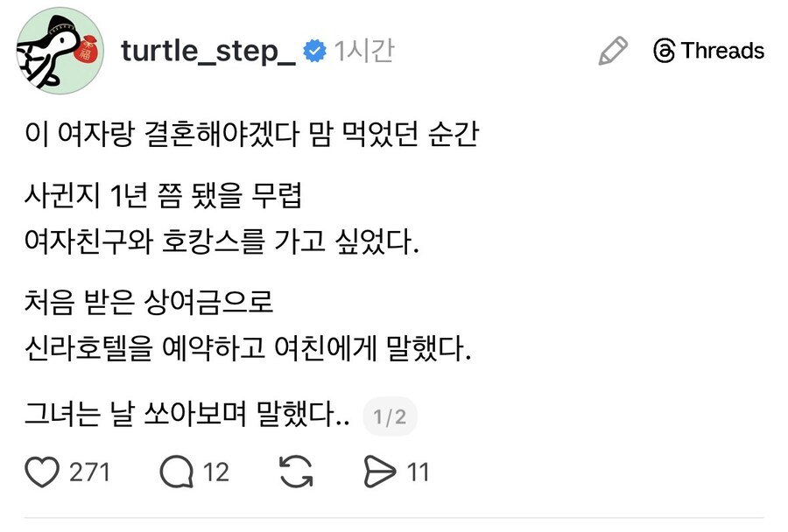The image size is (788, 532).
Task: Open replies with the comment bubble icon
Action: pos(177,472)
